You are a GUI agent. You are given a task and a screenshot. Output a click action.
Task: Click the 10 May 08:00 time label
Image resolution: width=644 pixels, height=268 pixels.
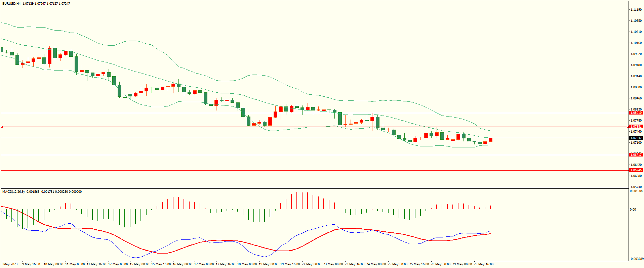click(x=53, y=264)
